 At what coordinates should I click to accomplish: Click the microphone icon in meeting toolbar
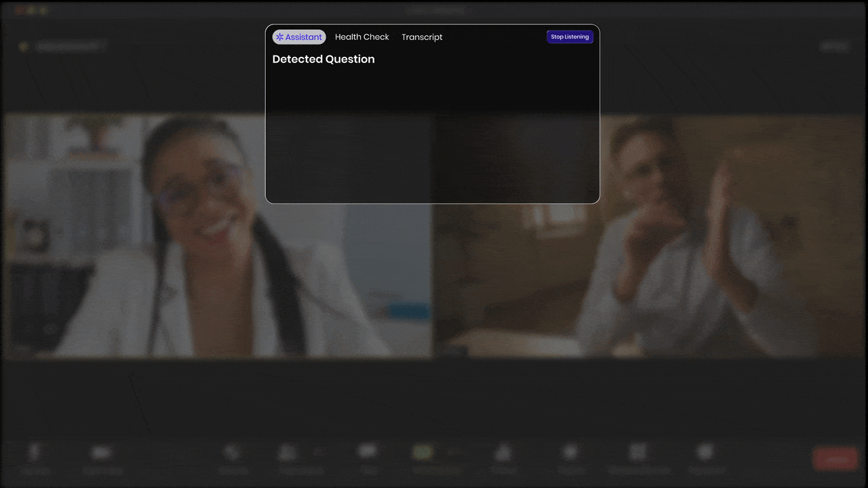(35, 452)
